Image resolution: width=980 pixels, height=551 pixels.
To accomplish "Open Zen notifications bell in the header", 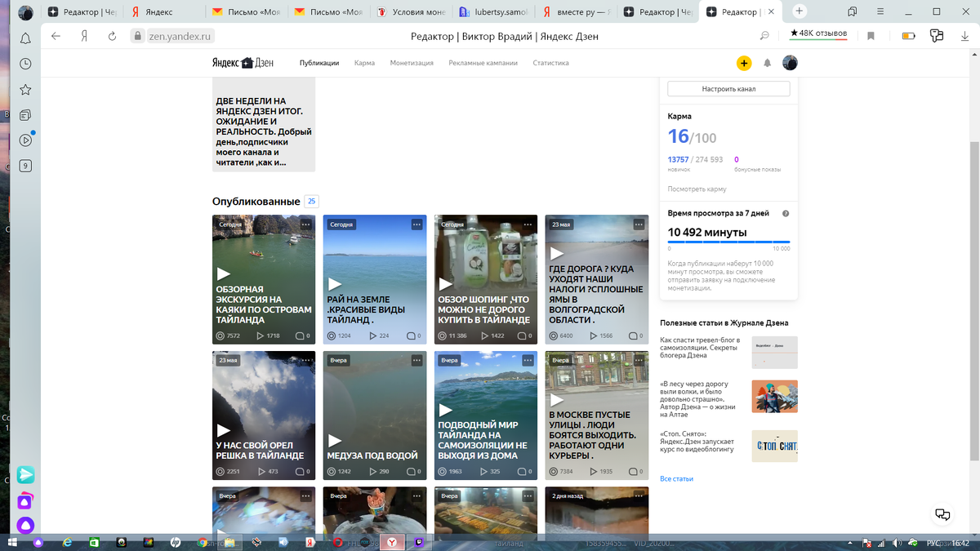I will 767,64.
